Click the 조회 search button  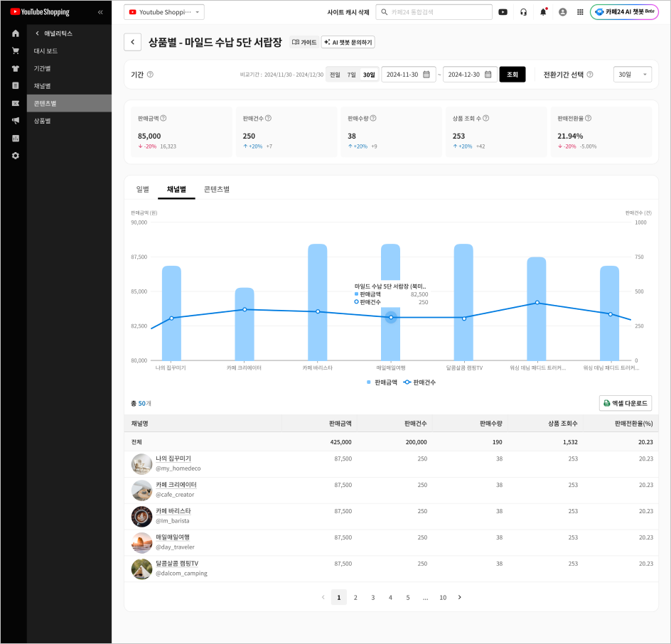(512, 75)
